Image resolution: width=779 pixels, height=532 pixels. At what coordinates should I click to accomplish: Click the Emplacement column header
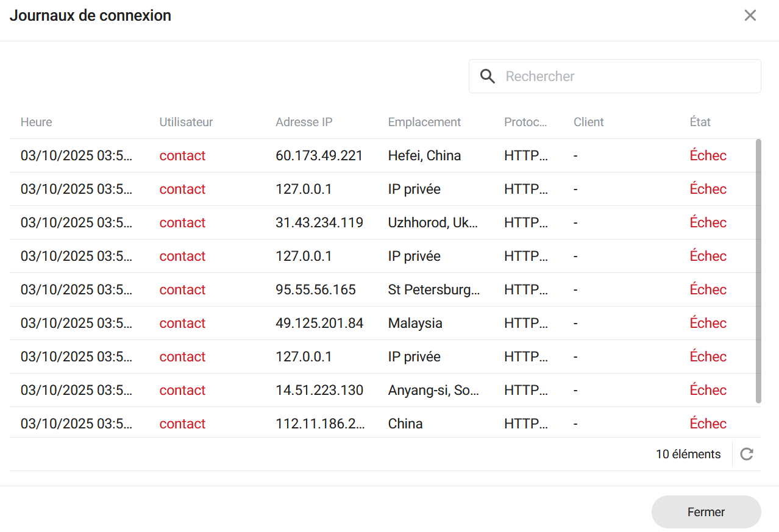pos(424,122)
